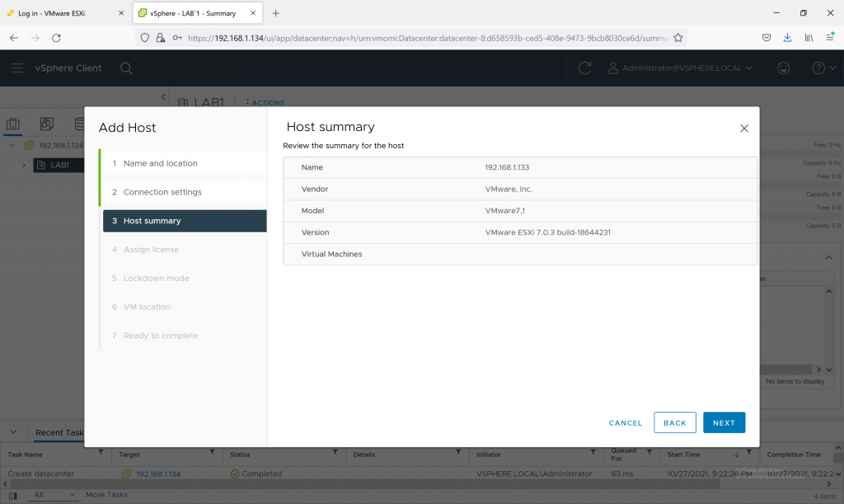
Task: Click the VMware ESXi 7.0.3 build-18644231 version value
Action: click(547, 232)
